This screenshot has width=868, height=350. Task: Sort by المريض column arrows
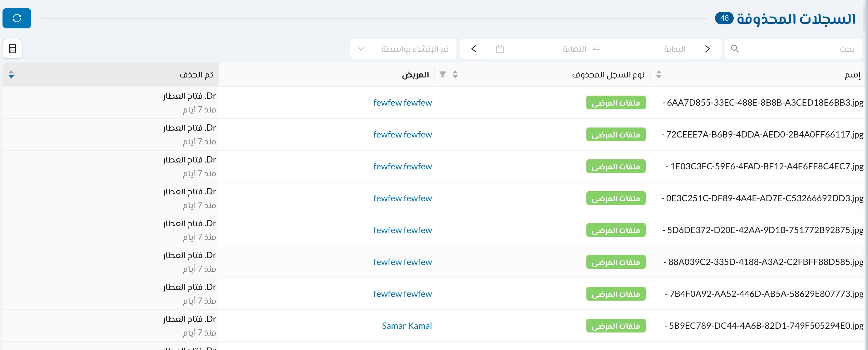(455, 74)
